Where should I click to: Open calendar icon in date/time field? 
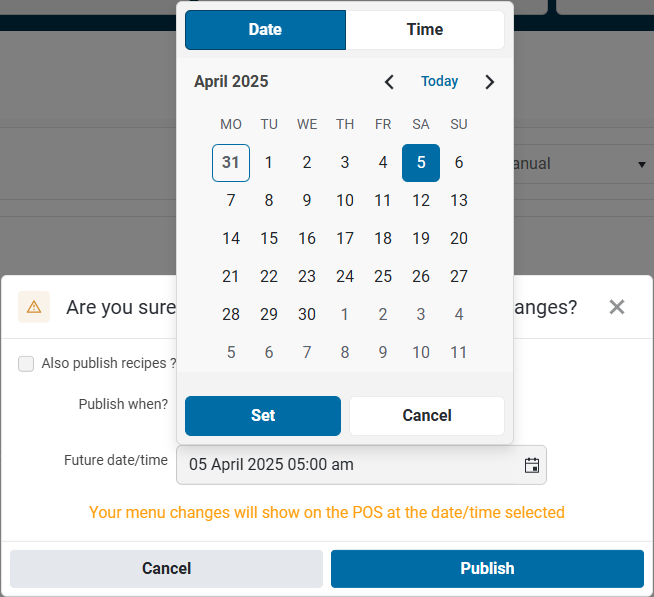coord(532,465)
